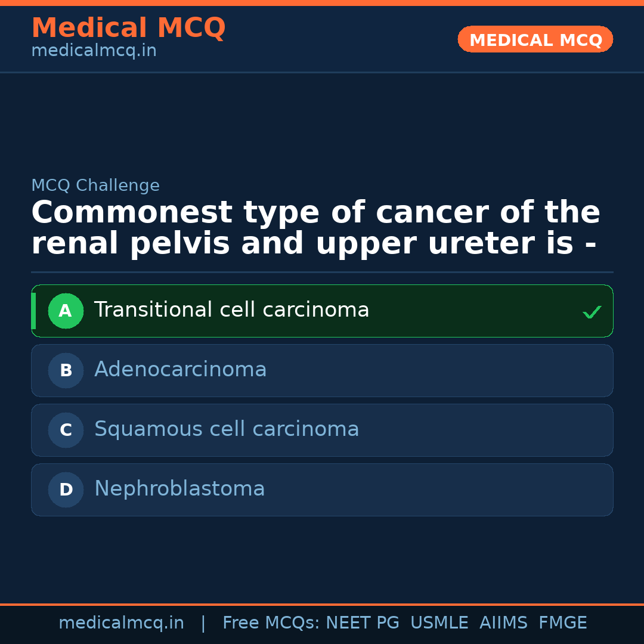The width and height of the screenshot is (644, 644).
Task: Click the B letter circle badge
Action: 66,370
